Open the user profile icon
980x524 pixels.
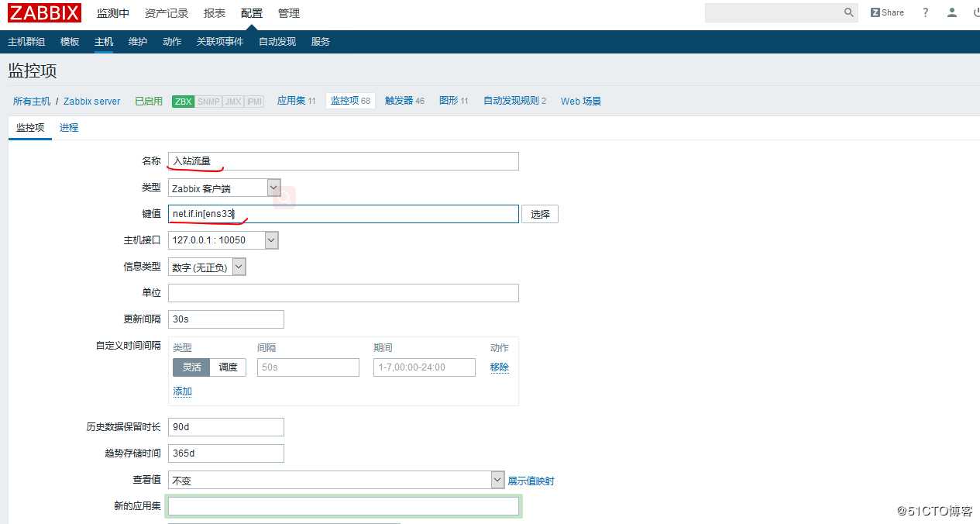tap(952, 12)
